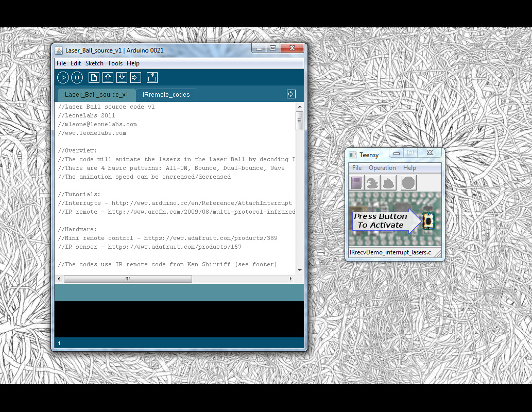Click the editor scroll up arrow

[x=300, y=107]
